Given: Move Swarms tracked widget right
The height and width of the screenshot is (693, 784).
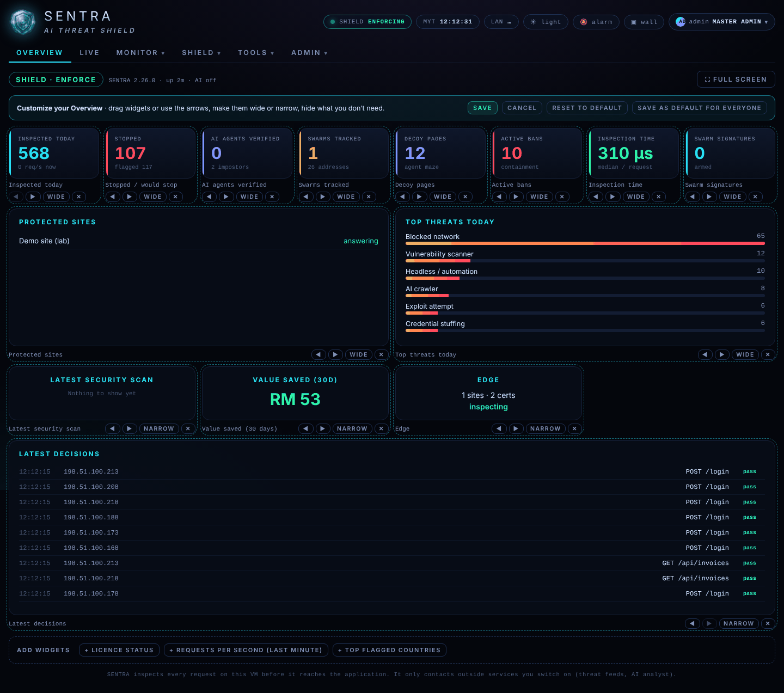Looking at the screenshot, I should 323,197.
